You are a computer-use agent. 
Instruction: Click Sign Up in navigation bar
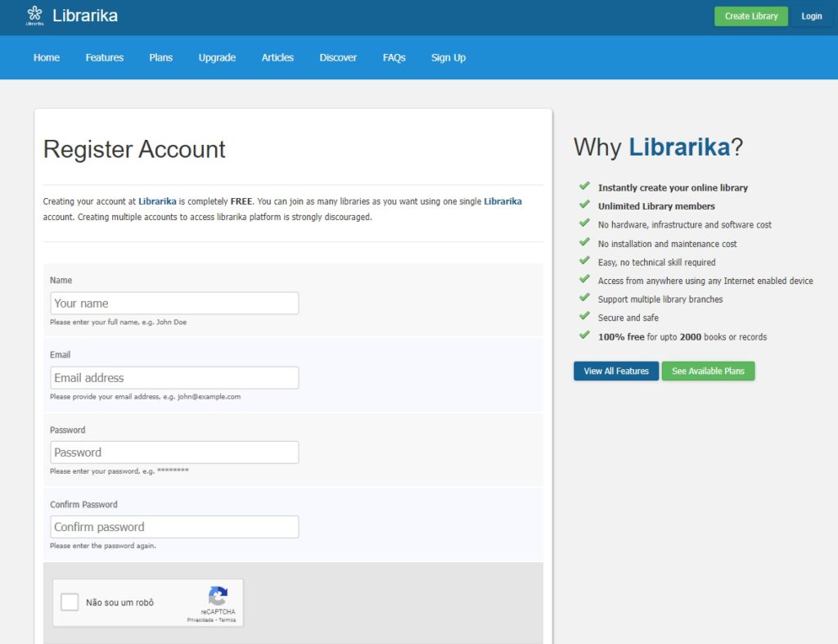448,58
